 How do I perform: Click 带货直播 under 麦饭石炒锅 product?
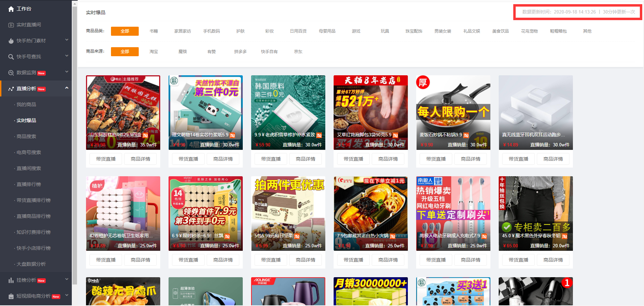coord(436,159)
